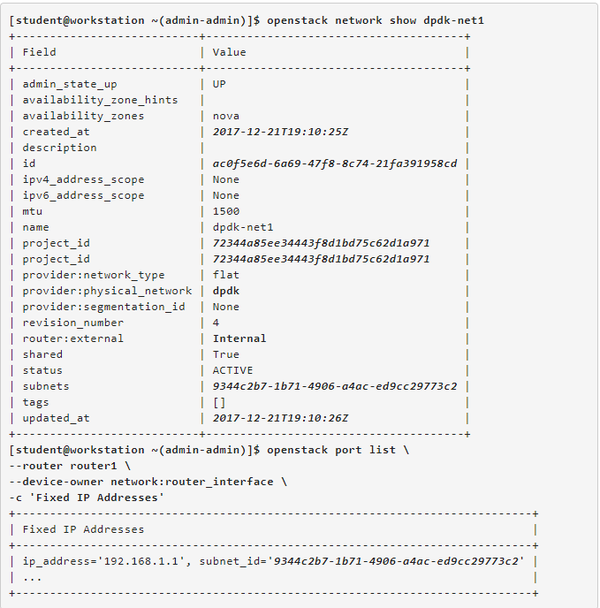
Task: Click the 'nova' availability zone value
Action: pyautogui.click(x=227, y=116)
